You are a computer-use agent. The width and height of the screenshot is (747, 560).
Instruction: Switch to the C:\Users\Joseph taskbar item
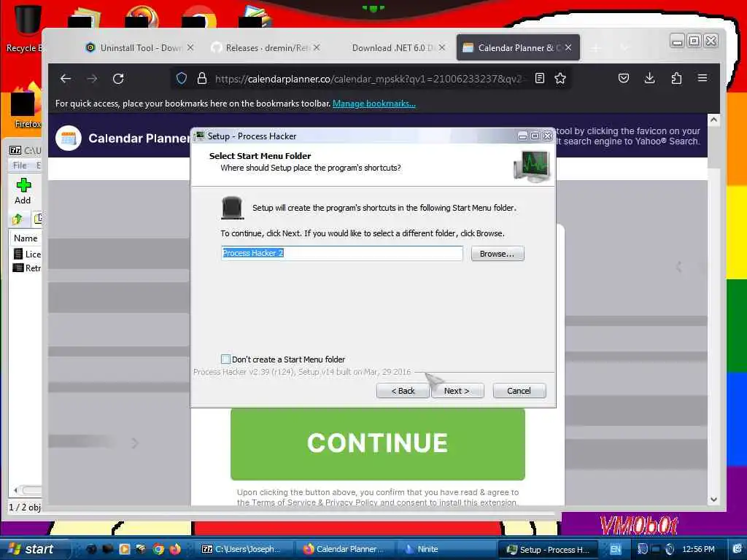click(x=244, y=549)
